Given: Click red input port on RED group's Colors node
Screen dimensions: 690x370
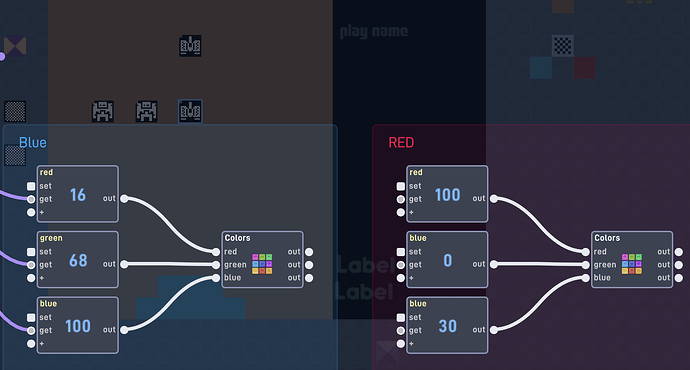Looking at the screenshot, I should point(585,252).
